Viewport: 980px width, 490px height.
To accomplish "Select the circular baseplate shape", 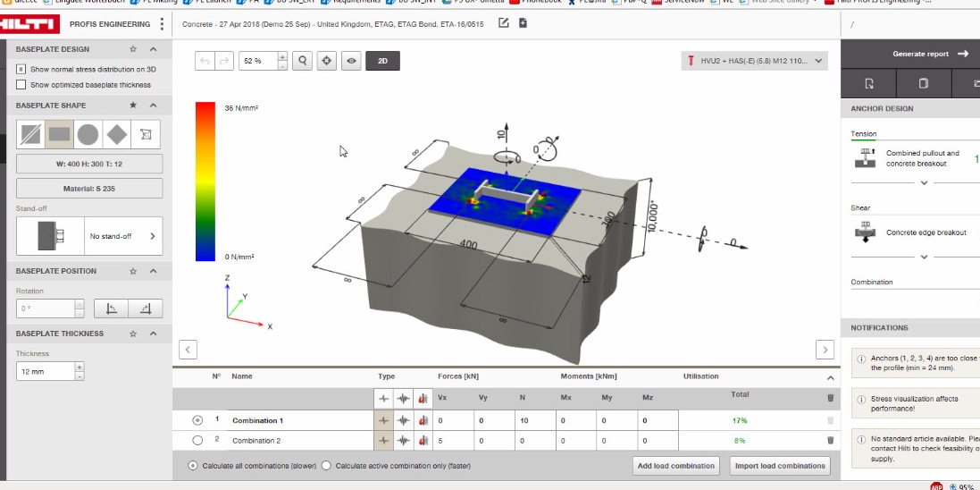I will point(88,135).
